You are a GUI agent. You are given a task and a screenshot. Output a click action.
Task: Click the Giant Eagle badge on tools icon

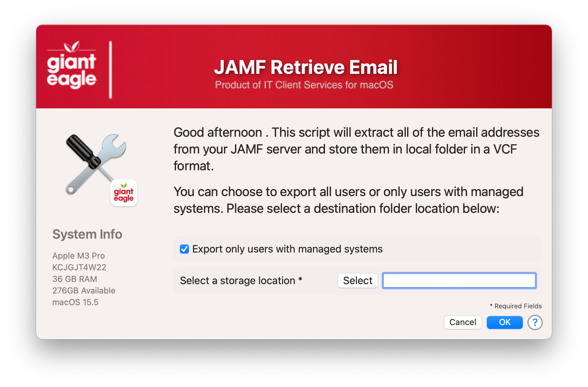[x=124, y=193]
